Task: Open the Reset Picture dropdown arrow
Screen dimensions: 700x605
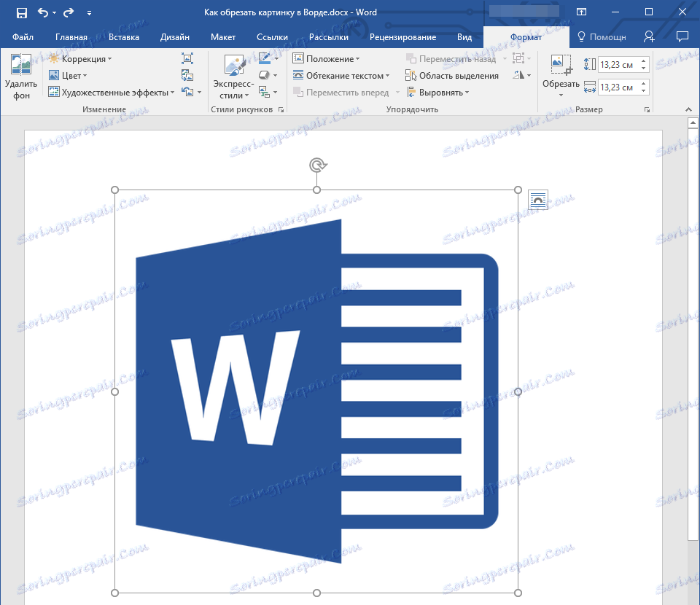Action: click(199, 93)
